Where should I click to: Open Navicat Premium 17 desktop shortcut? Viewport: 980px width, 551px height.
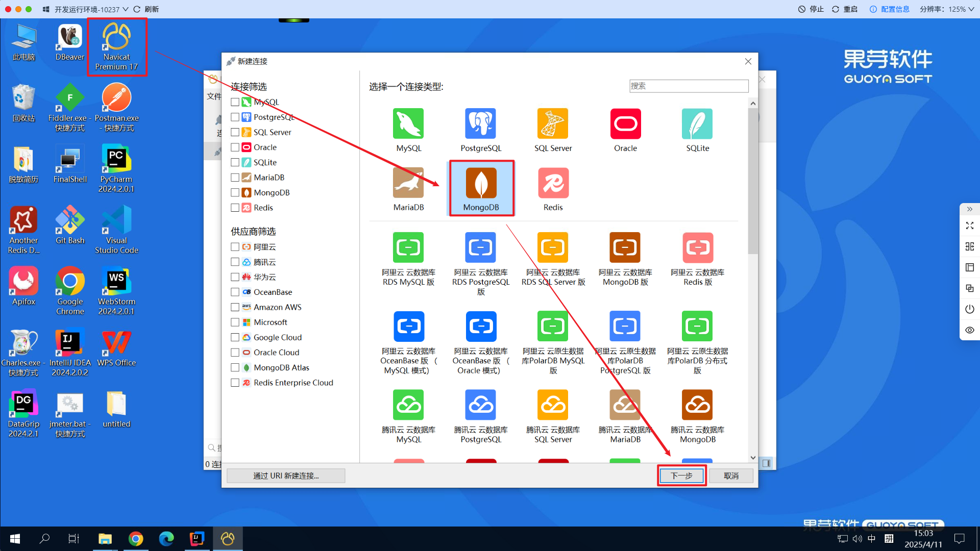(116, 47)
